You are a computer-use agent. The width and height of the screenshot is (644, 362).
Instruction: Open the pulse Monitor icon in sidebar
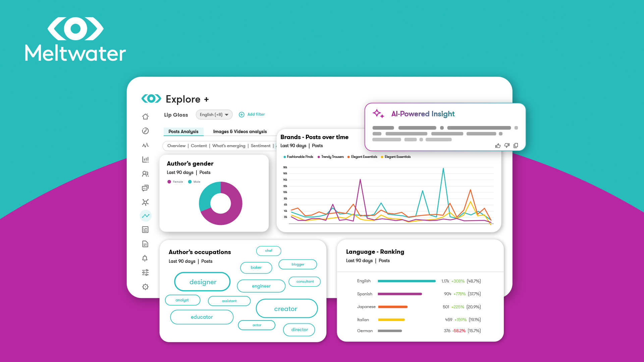pyautogui.click(x=145, y=145)
